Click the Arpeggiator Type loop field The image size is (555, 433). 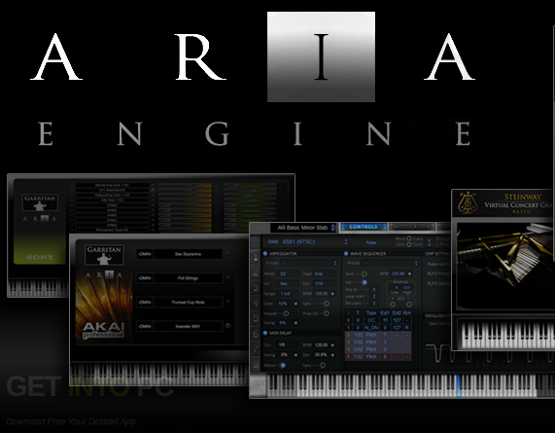click(324, 274)
